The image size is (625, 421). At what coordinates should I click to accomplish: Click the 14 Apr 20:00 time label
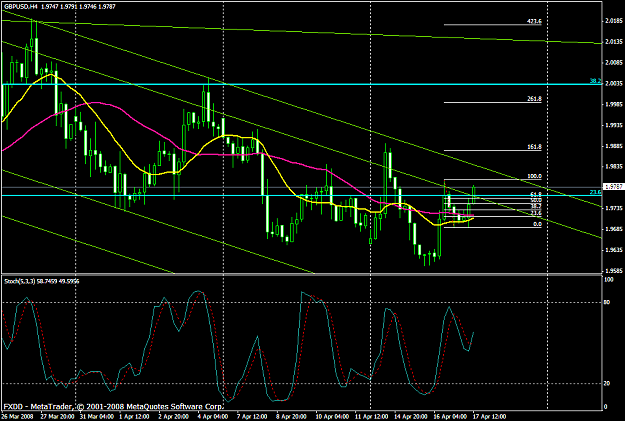click(411, 417)
